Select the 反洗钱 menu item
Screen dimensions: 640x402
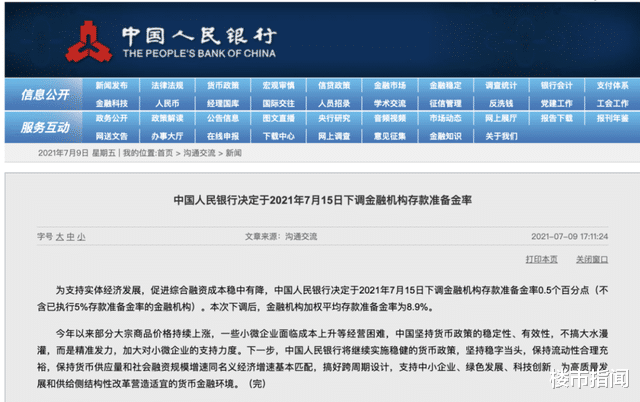point(501,103)
